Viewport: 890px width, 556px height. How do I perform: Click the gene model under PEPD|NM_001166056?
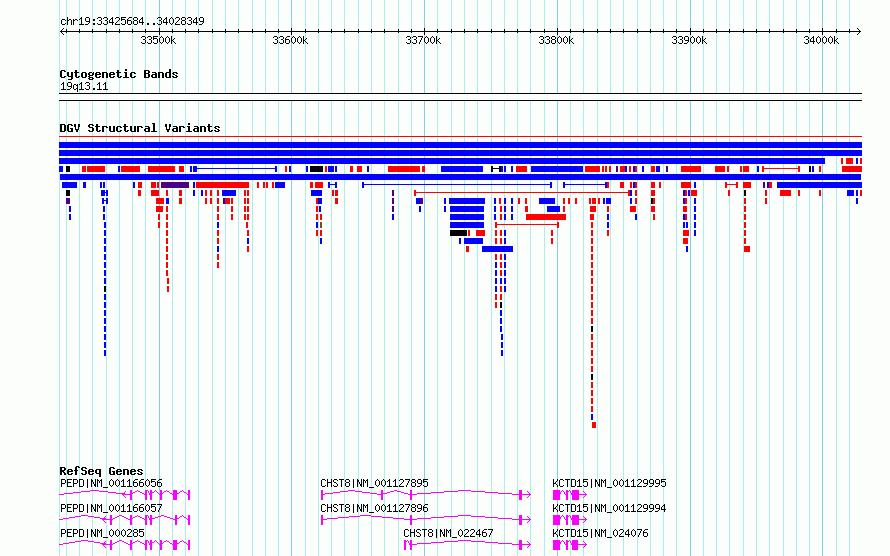click(x=125, y=495)
